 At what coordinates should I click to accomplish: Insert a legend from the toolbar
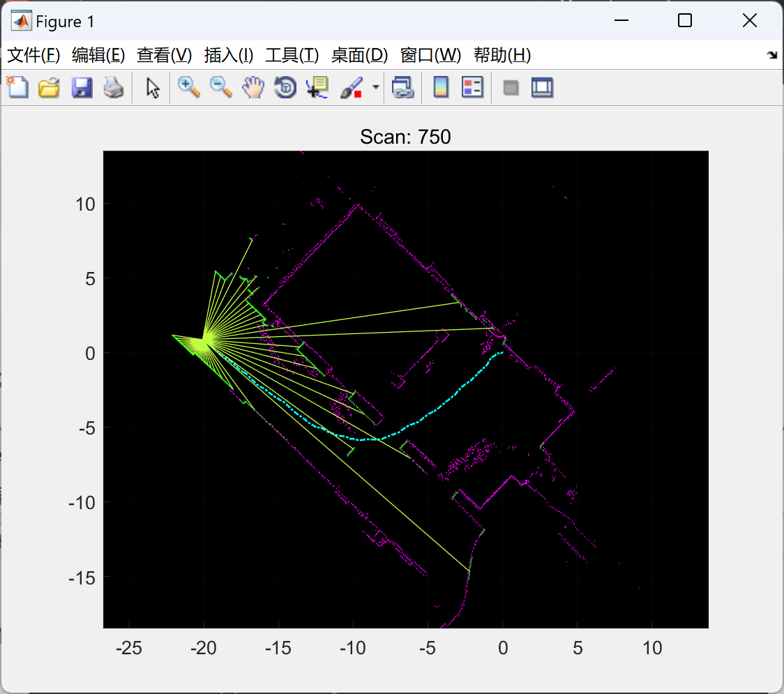coord(472,88)
